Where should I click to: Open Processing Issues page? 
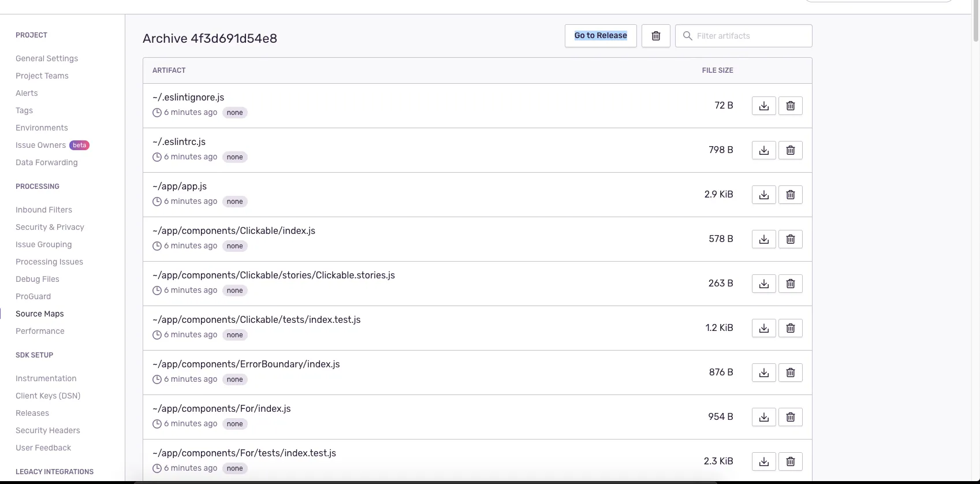(49, 262)
